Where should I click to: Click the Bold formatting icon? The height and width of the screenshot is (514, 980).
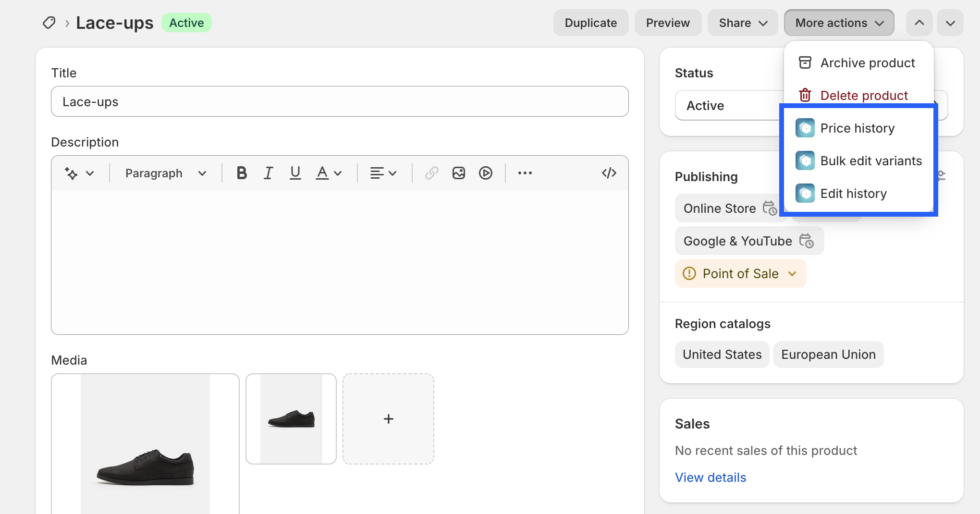[242, 173]
